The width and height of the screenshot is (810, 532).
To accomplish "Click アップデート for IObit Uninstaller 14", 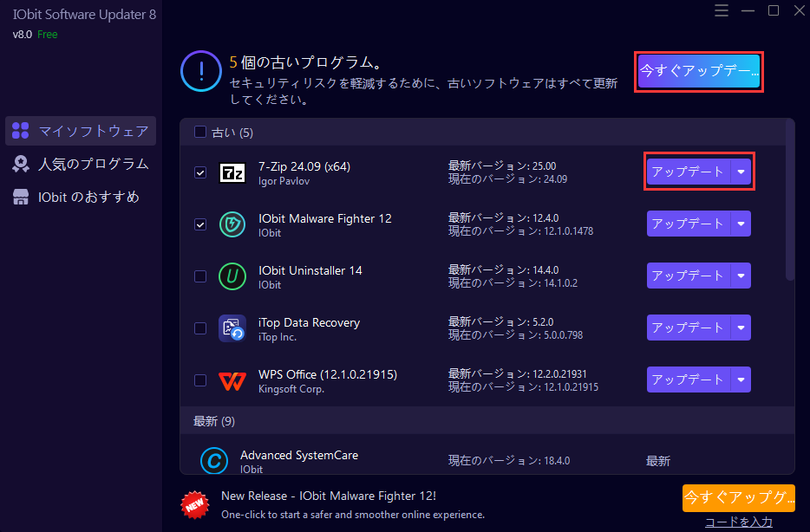I will 689,276.
